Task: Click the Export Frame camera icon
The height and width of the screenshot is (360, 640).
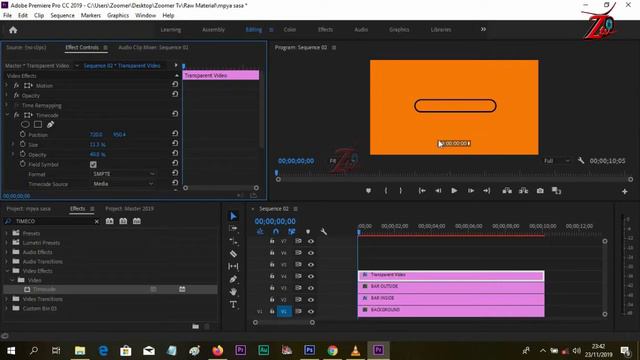Action: [x=540, y=191]
